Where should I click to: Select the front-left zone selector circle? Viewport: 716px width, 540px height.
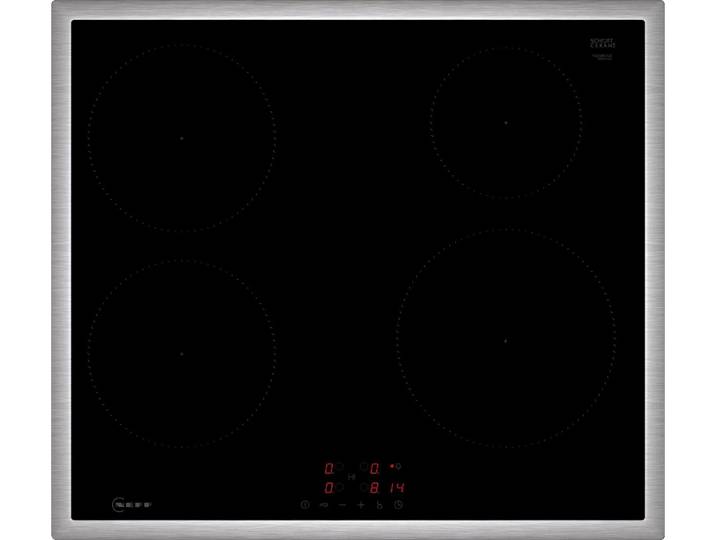(340, 487)
